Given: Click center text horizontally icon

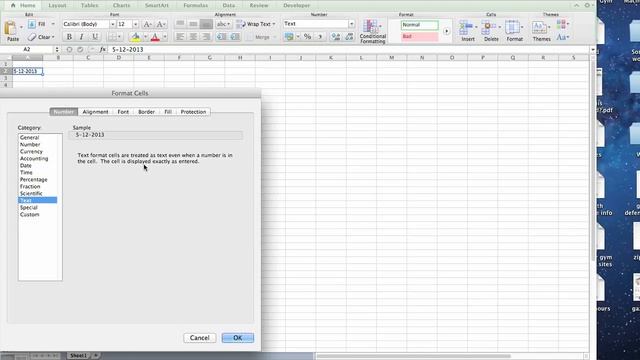Looking at the screenshot, I should tap(193, 37).
